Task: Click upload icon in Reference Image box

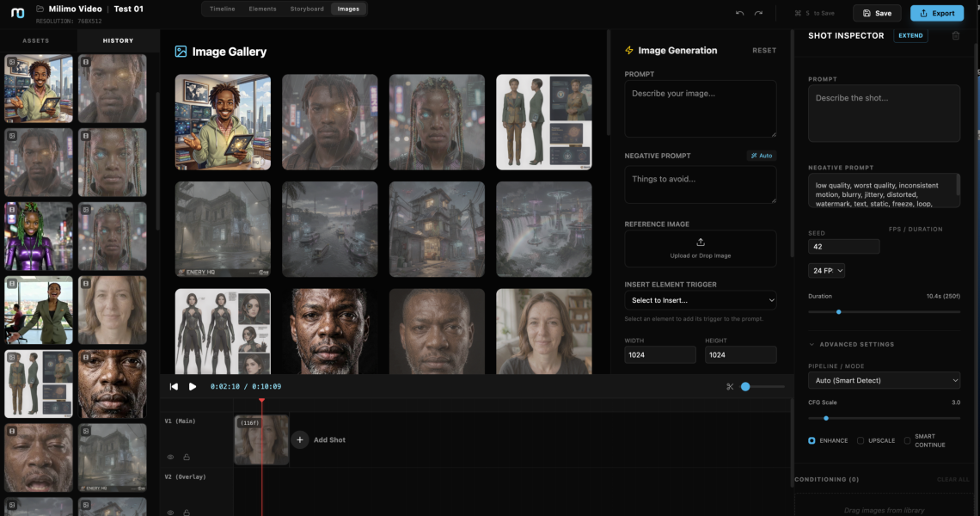Action: tap(700, 243)
